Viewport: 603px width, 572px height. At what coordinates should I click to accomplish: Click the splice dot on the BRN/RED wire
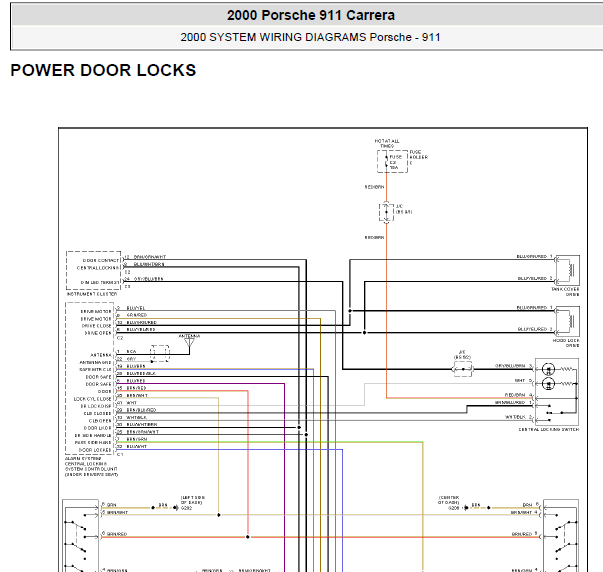pyautogui.click(x=248, y=537)
